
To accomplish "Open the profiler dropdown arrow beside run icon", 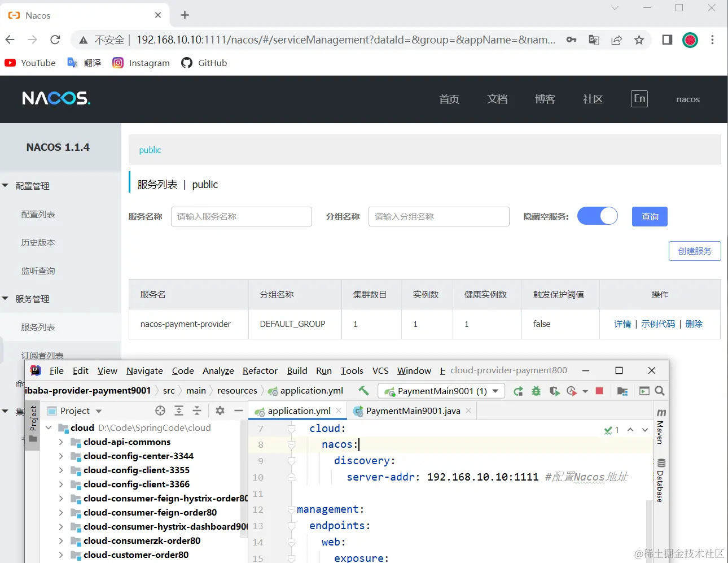I will point(585,391).
